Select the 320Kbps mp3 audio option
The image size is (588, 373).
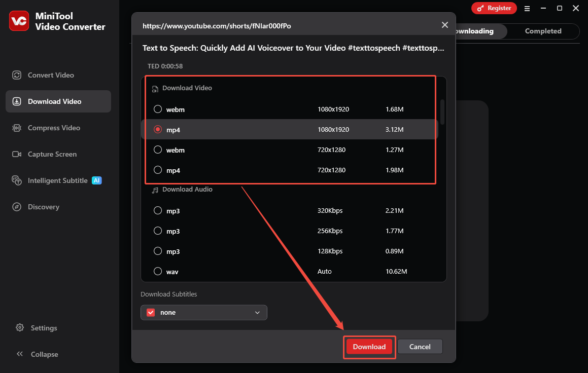click(x=158, y=210)
